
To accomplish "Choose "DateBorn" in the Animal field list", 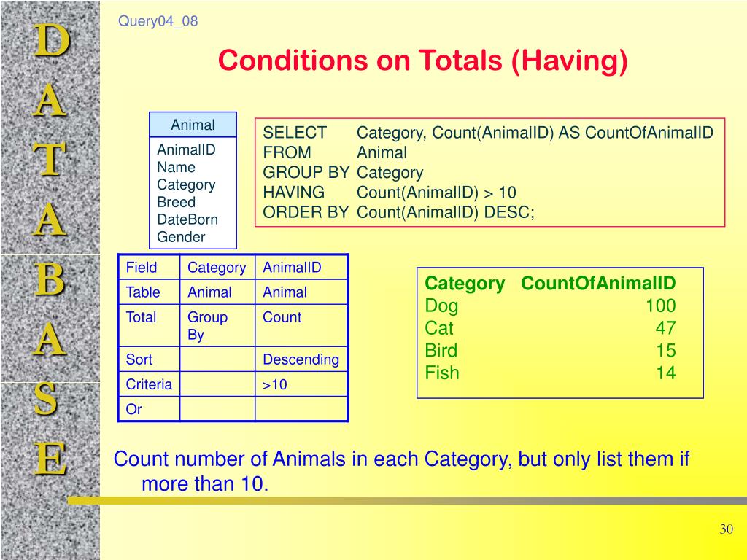I will (187, 219).
